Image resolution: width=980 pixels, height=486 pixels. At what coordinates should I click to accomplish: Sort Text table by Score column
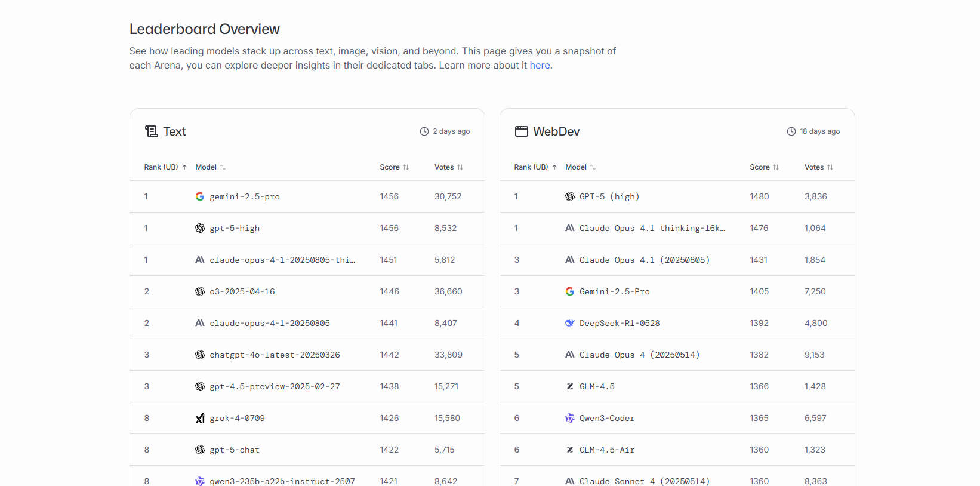[395, 167]
